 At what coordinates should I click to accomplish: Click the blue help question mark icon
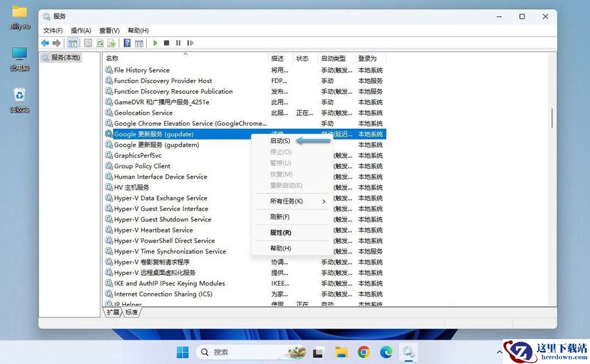[127, 43]
